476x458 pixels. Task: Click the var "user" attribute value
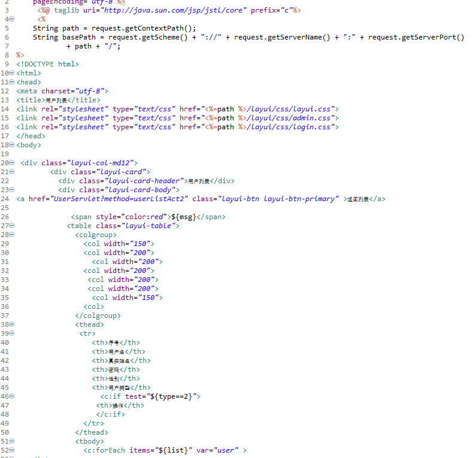pos(226,450)
